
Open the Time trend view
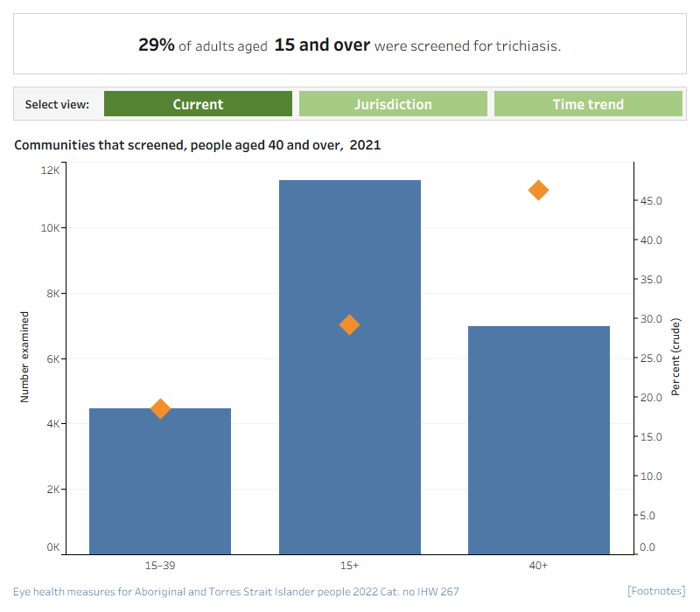coord(588,104)
